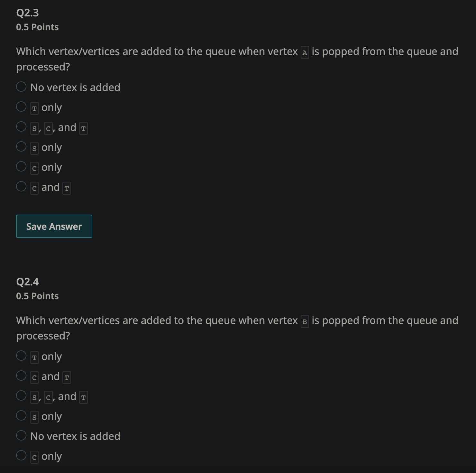Click the 0.5 Points label under Q2.3

click(x=37, y=27)
